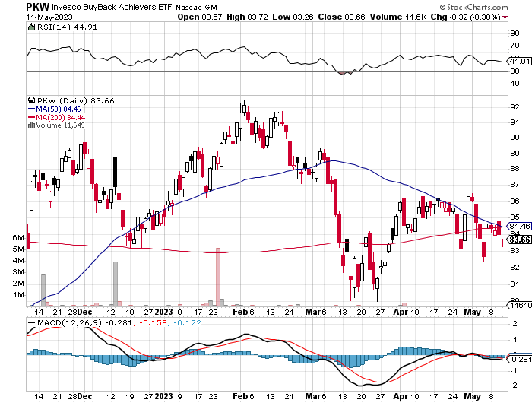The width and height of the screenshot is (532, 403).
Task: Click the volume bars icon in legend
Action: tap(31, 125)
